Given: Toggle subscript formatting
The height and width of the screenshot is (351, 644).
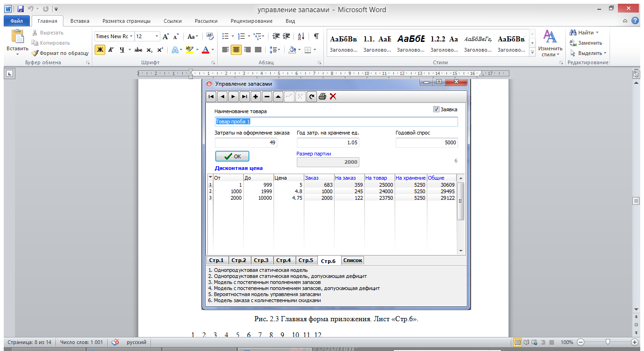Looking at the screenshot, I should coord(150,50).
